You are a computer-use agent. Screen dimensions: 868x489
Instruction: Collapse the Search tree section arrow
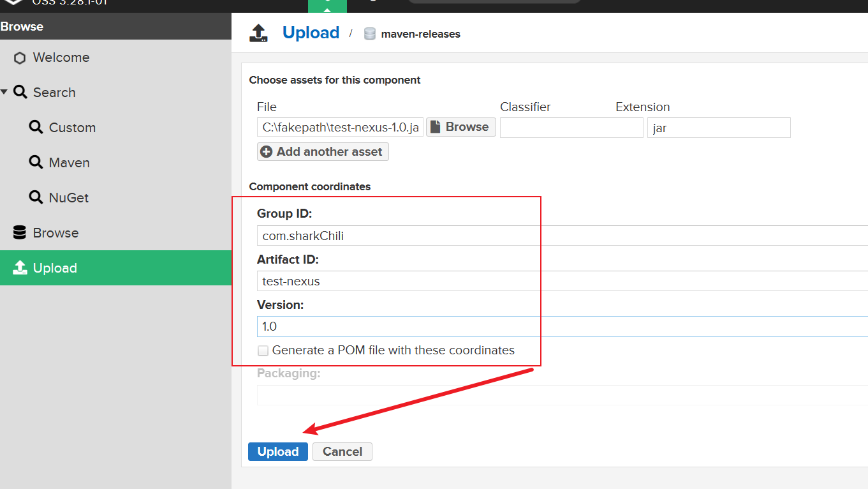tap(4, 93)
